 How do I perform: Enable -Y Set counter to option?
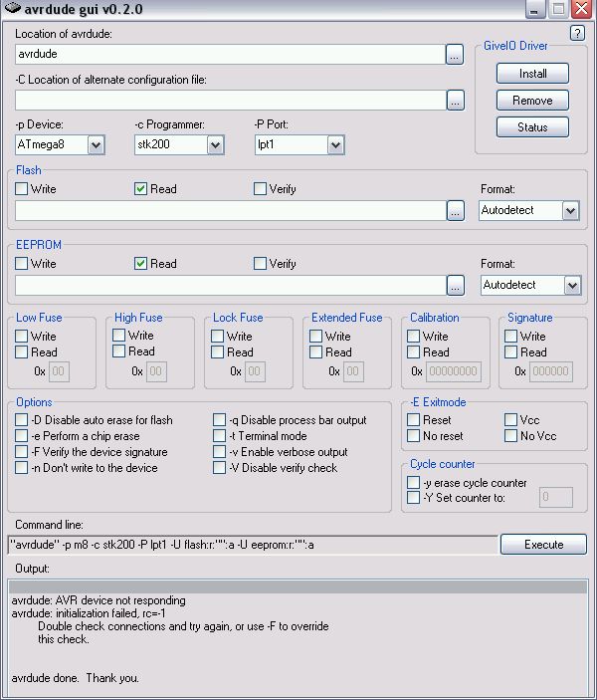(x=413, y=497)
